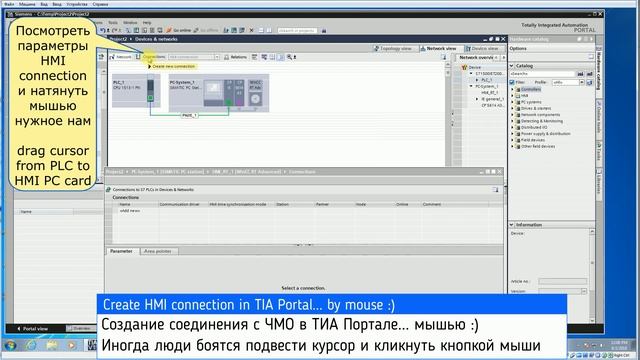This screenshot has width=640, height=360.
Task: Click the Go online toolbar button
Action: pos(179,30)
